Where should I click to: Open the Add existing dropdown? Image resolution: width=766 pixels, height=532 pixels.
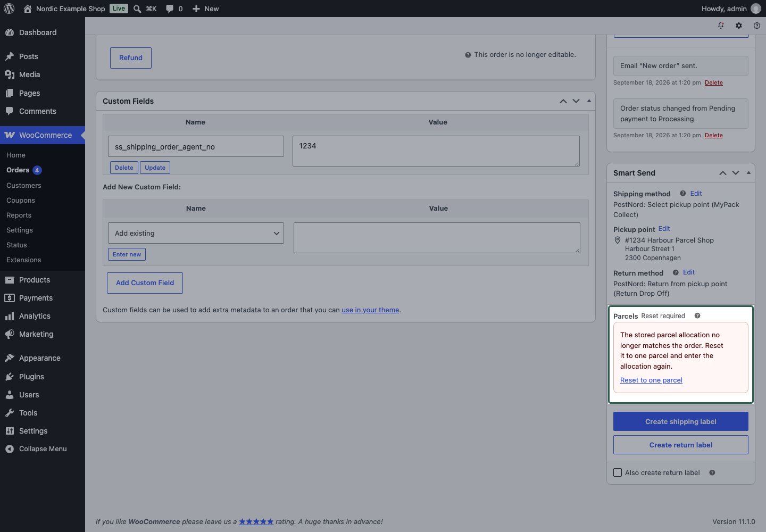196,233
